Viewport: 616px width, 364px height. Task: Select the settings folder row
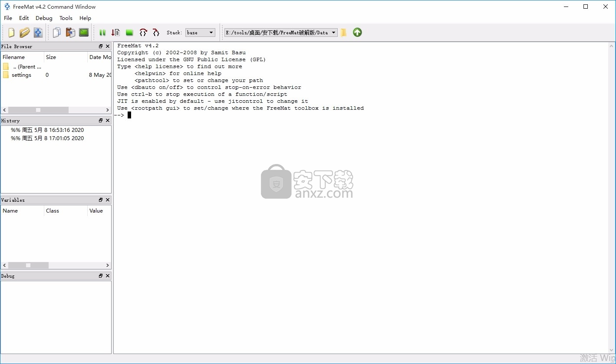[56, 75]
